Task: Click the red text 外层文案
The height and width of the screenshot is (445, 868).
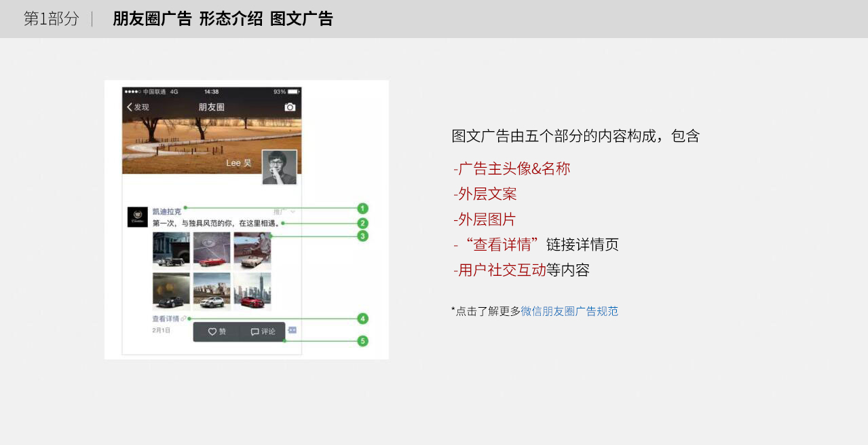Action: 487,194
